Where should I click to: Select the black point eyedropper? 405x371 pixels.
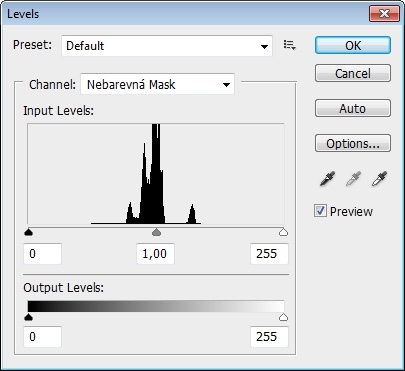[x=327, y=179]
